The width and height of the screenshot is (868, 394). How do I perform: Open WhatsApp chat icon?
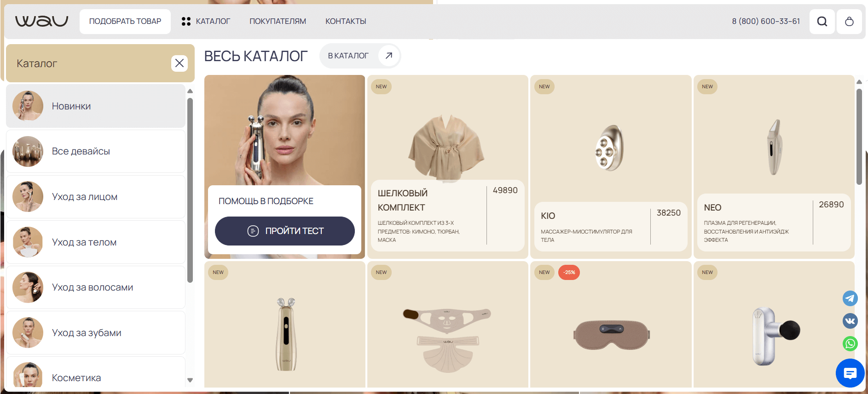coord(850,343)
